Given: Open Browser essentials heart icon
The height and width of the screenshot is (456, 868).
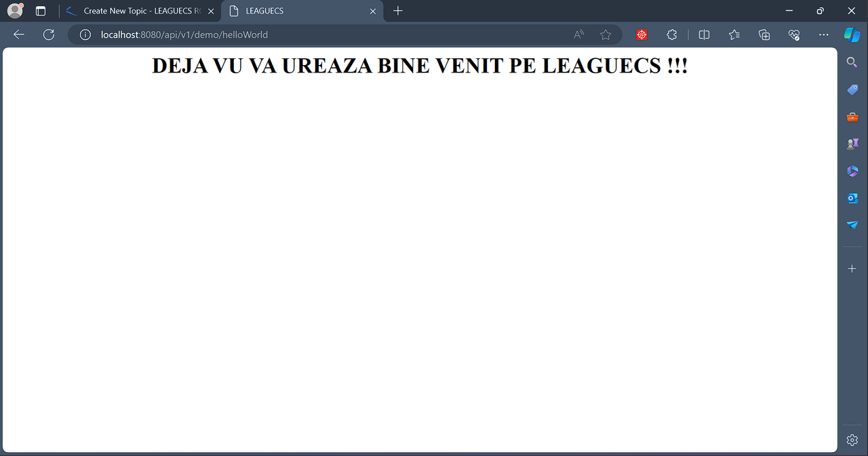Looking at the screenshot, I should [x=794, y=35].
